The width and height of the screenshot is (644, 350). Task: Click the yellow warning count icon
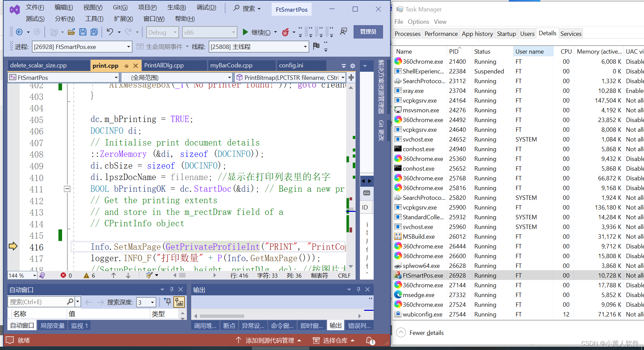(86, 275)
